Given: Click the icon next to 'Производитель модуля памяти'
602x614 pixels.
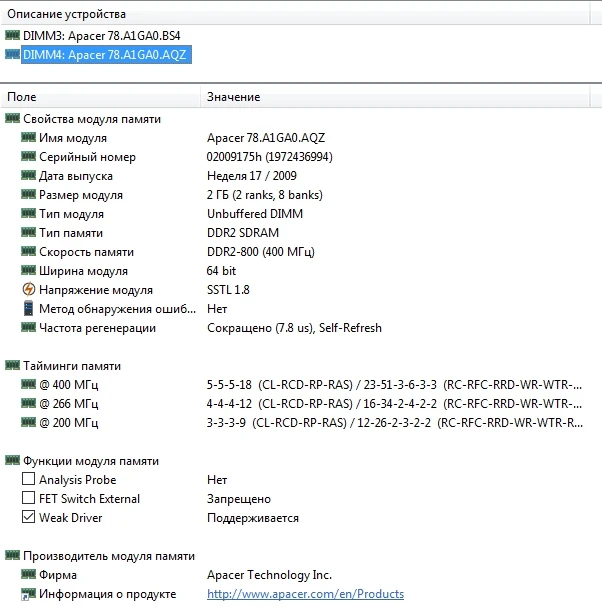Looking at the screenshot, I should [12, 555].
